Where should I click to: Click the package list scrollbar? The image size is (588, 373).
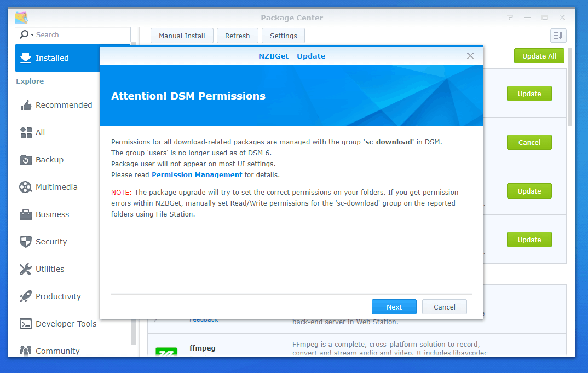(x=569, y=87)
